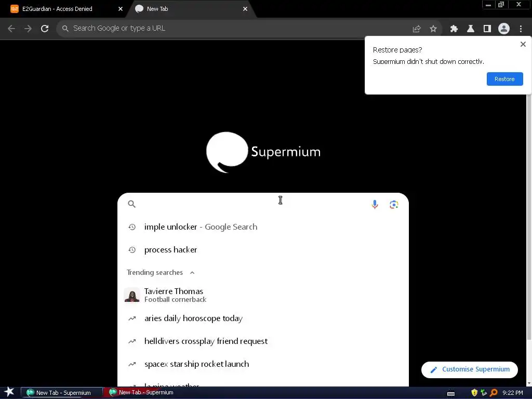Viewport: 532px width, 399px height.
Task: Choose the 'process hacker' history suggestion
Action: coord(263,250)
